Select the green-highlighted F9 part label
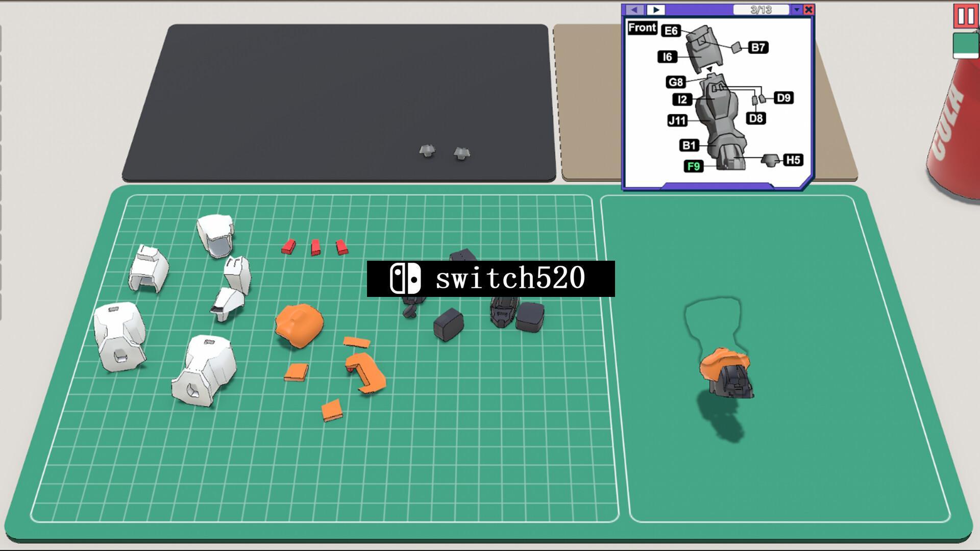Image resolution: width=980 pixels, height=551 pixels. pyautogui.click(x=694, y=166)
